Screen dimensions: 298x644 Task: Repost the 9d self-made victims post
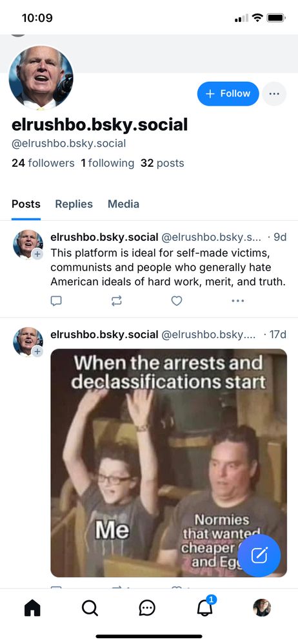[x=117, y=301]
